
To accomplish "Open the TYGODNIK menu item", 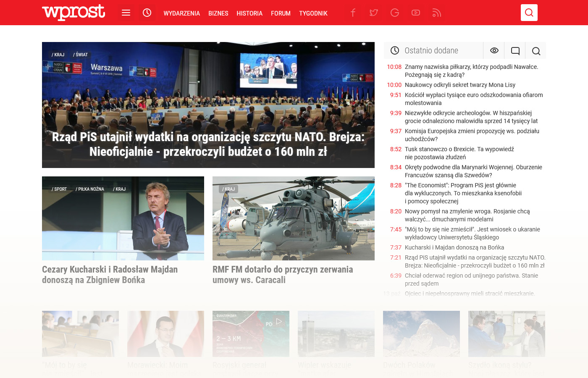I will (313, 13).
